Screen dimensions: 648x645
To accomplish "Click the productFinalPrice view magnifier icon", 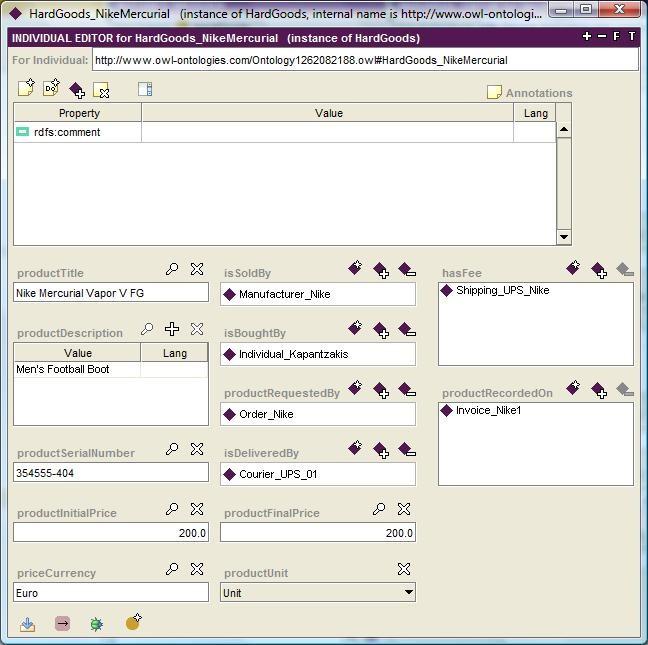I will tap(379, 509).
